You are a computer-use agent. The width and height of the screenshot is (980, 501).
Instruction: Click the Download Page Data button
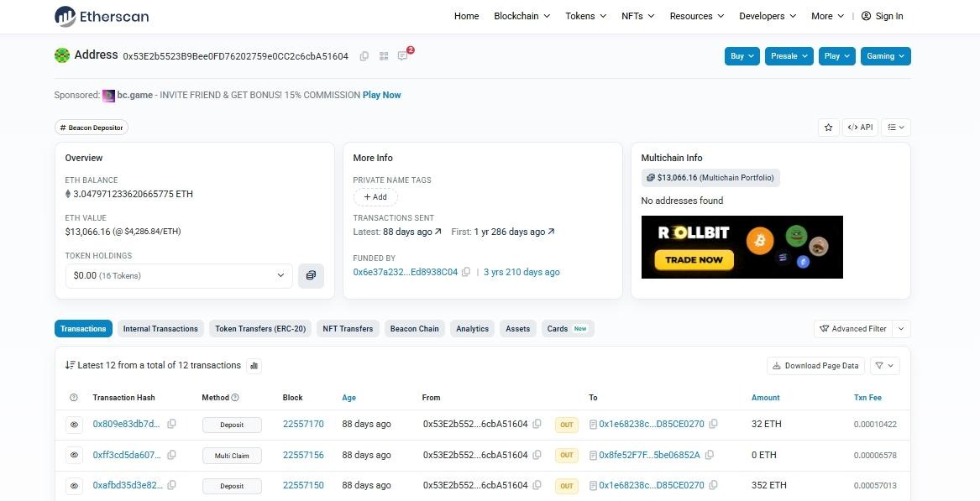tap(815, 365)
